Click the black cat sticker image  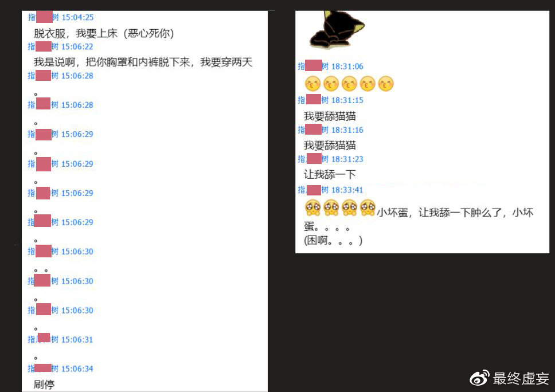click(x=337, y=30)
